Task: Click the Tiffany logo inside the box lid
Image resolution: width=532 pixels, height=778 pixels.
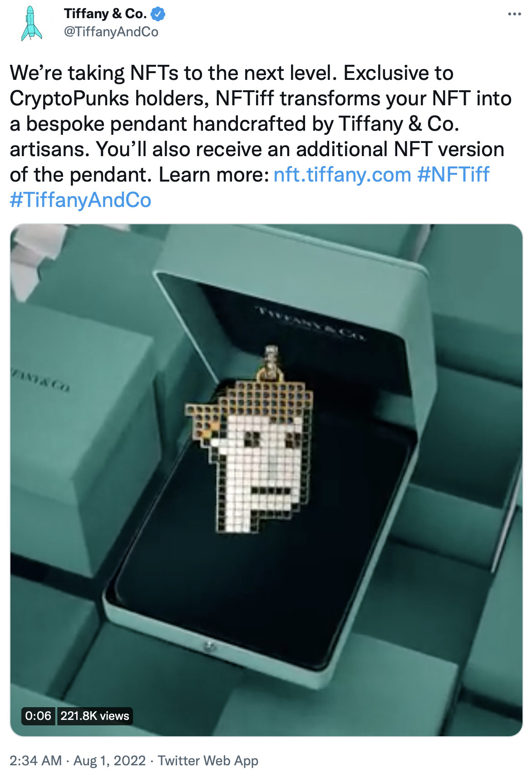Action: click(311, 322)
